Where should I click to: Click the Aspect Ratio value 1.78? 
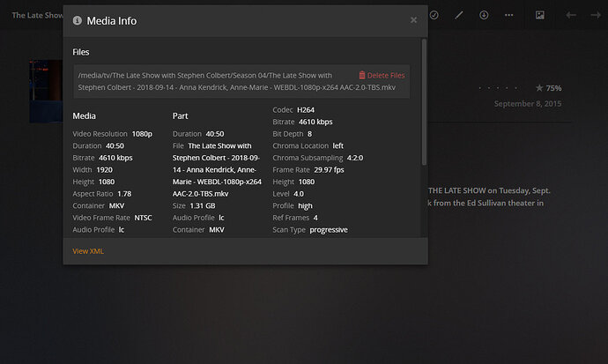(x=124, y=194)
